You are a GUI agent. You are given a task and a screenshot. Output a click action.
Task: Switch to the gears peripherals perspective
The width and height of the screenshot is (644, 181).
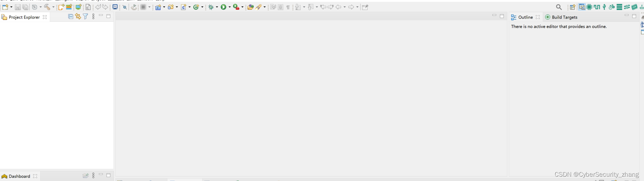click(612, 7)
